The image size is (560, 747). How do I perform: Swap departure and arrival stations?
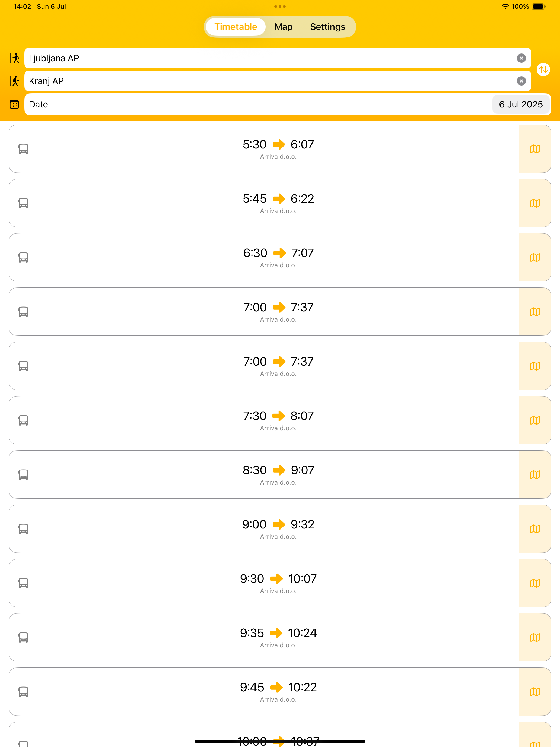coord(543,69)
